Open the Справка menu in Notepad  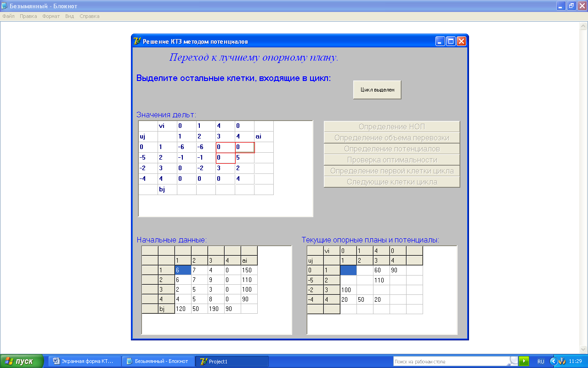[90, 16]
